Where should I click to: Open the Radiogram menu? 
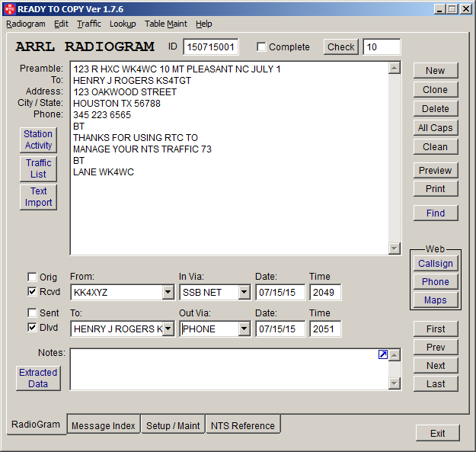click(26, 24)
